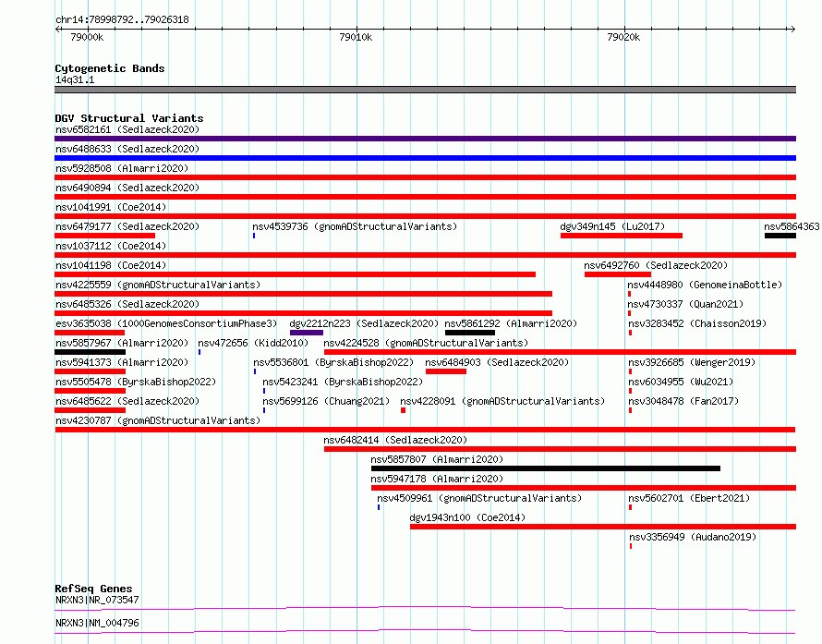822x644 pixels.
Task: Click nsv4228091 (gnomADStructuralVariants) label
Action: tap(502, 401)
